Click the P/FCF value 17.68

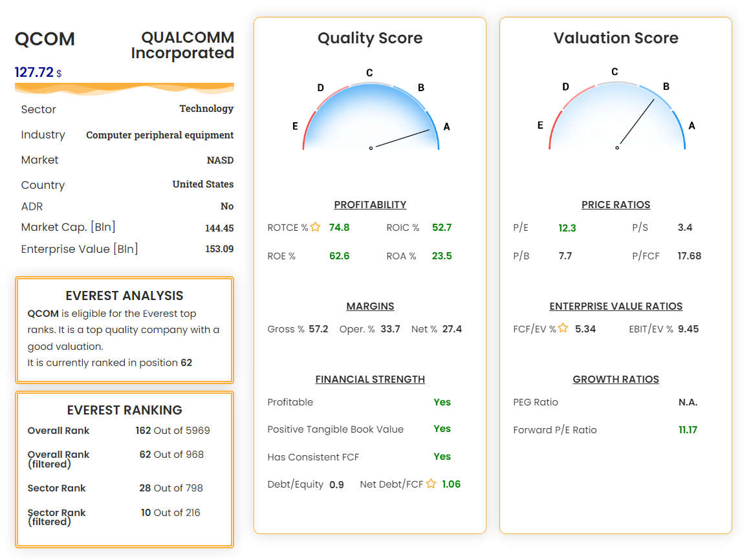689,256
